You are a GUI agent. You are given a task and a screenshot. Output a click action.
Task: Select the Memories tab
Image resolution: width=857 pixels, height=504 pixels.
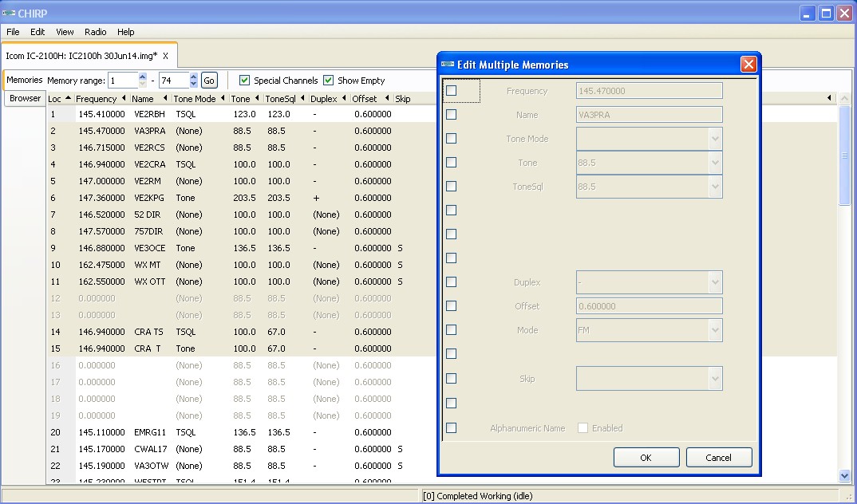(x=25, y=80)
